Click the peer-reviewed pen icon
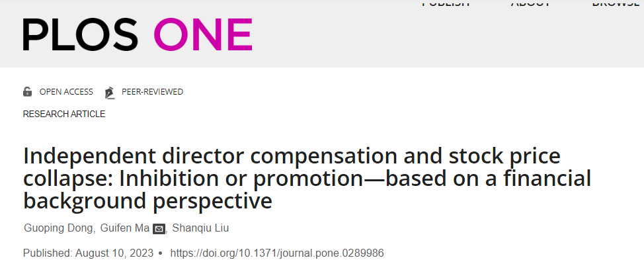 click(109, 93)
